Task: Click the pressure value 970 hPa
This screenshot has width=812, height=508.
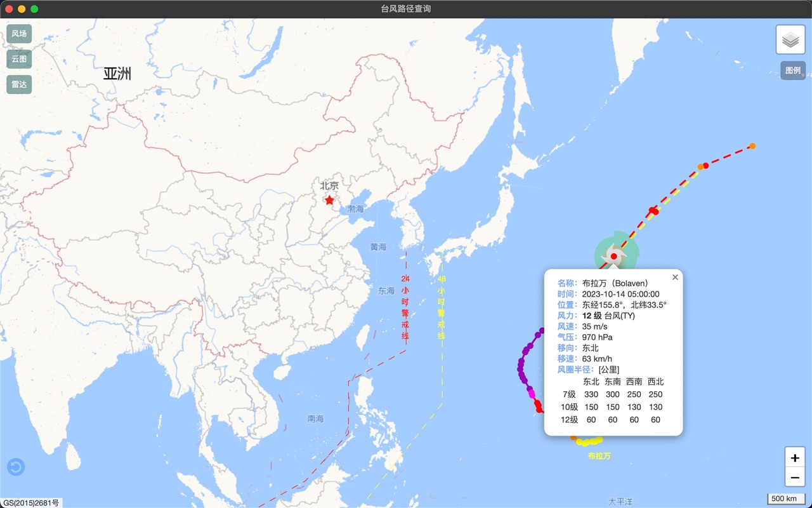Action: coord(598,337)
